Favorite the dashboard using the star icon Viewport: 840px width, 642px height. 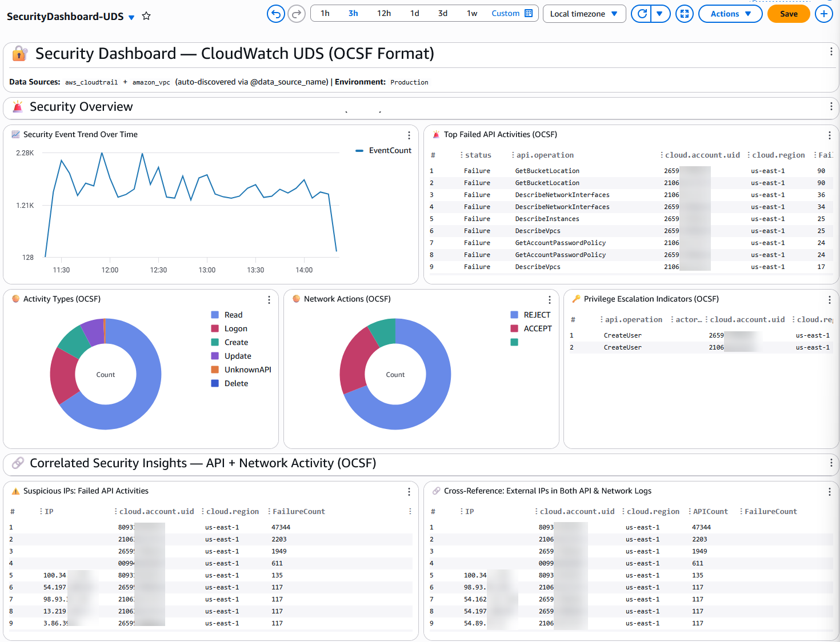(146, 16)
